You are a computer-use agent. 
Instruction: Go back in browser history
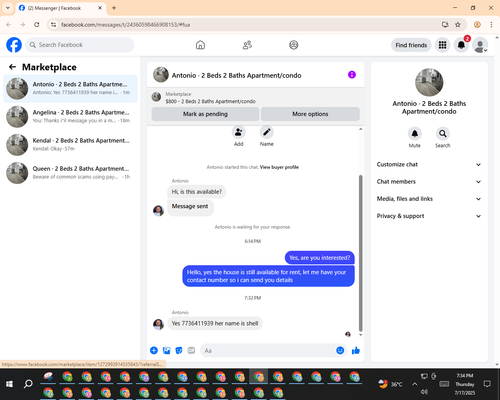point(9,25)
